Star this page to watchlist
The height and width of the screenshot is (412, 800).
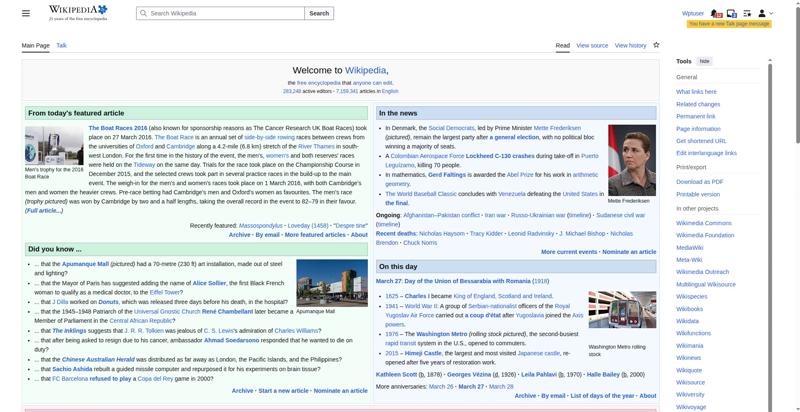pos(656,45)
